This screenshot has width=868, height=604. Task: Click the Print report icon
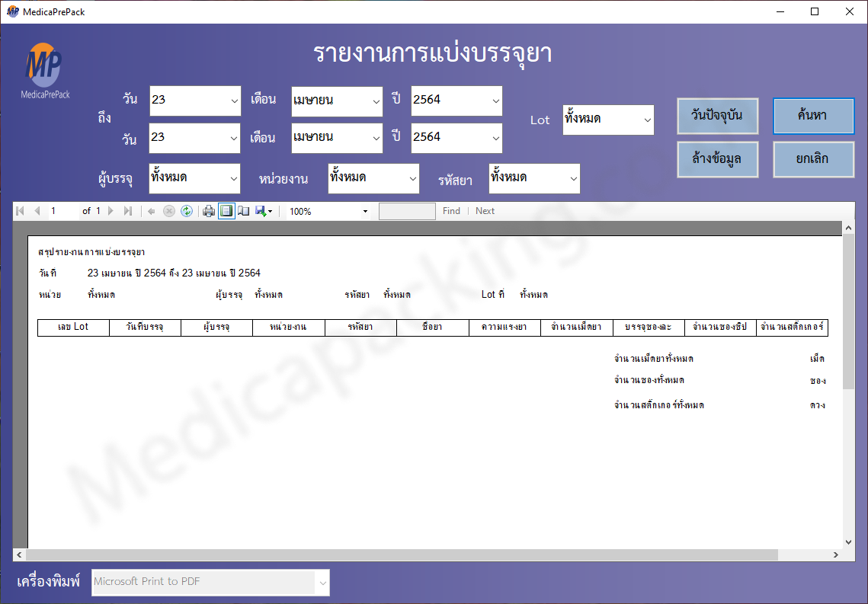[209, 211]
